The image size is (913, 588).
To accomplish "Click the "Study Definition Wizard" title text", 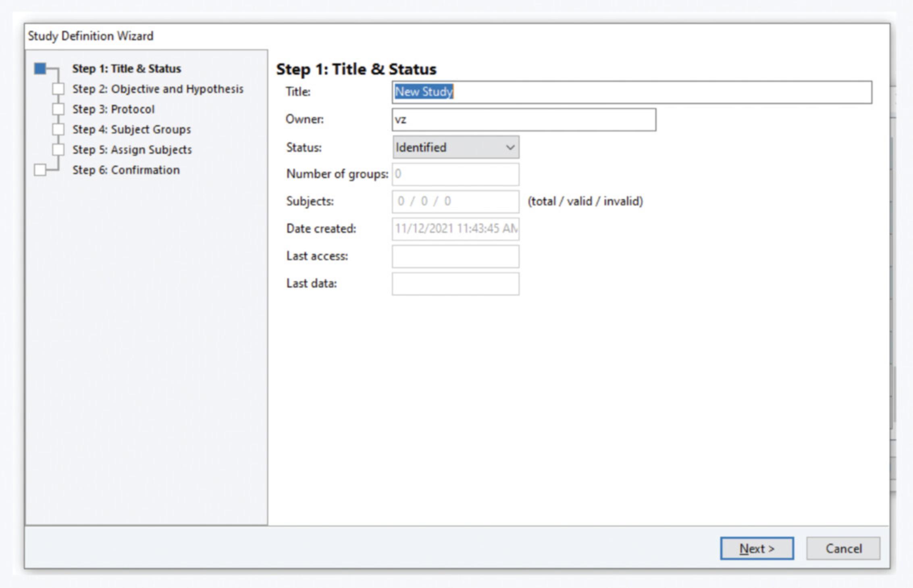I will (91, 36).
